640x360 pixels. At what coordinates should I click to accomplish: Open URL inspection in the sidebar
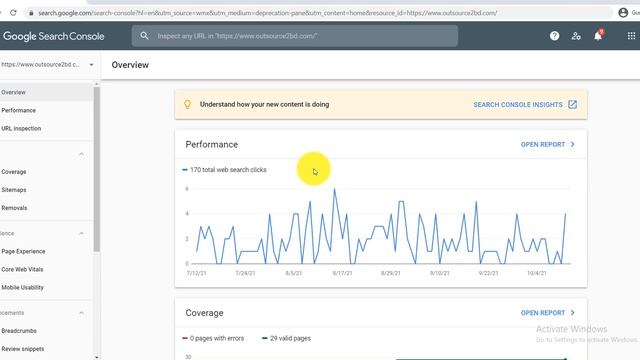click(x=46, y=128)
